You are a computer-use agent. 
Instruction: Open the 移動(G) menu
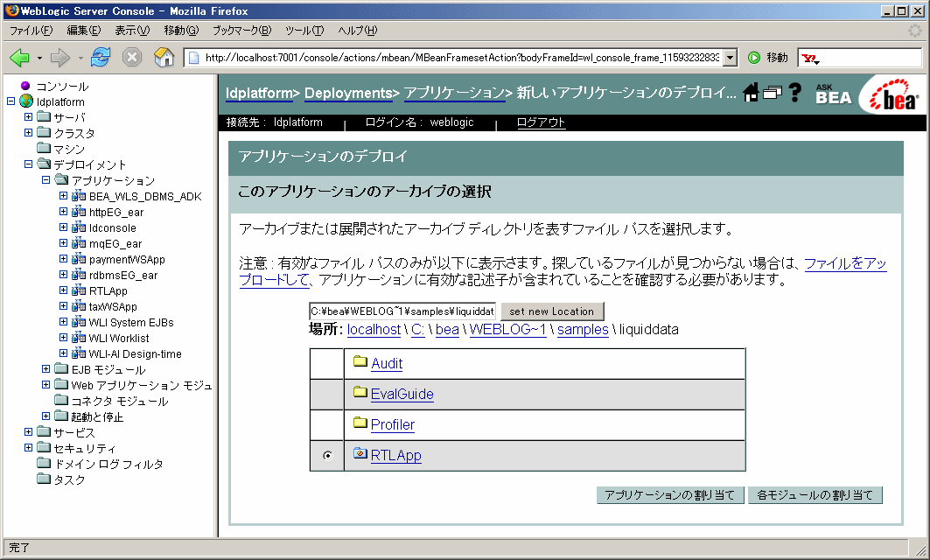[181, 31]
